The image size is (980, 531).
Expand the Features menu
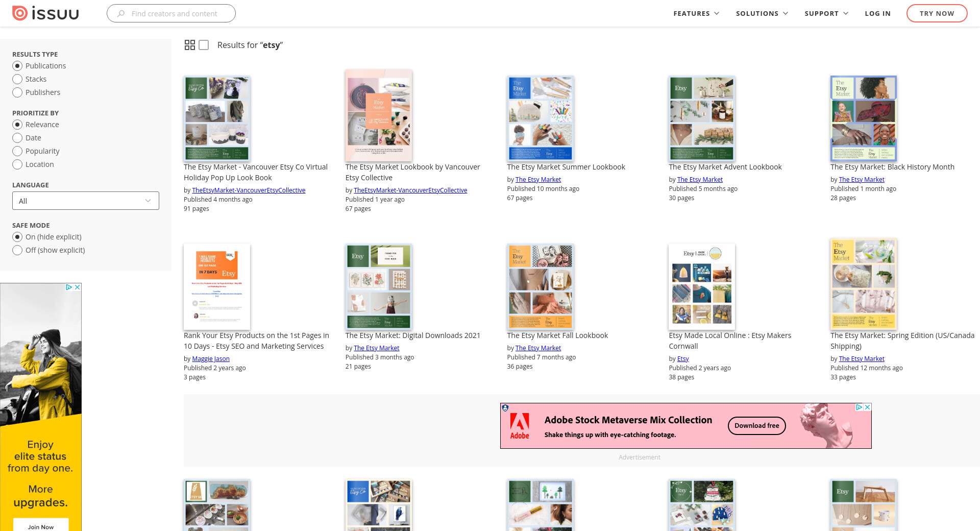tap(696, 13)
